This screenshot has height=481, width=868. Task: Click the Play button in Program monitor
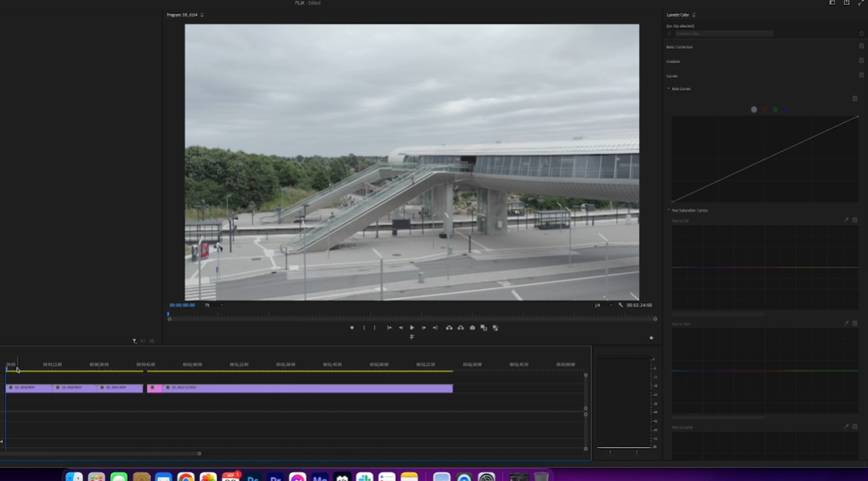coord(412,328)
